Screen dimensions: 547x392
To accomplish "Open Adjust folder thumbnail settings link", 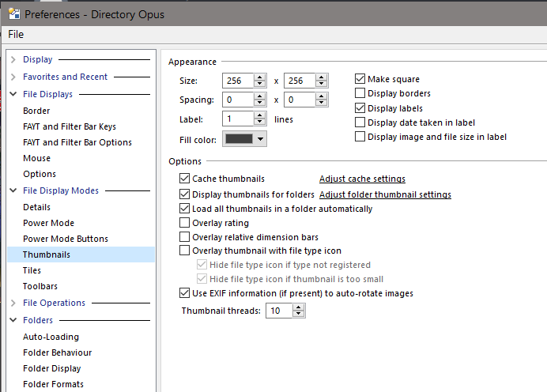I will [x=384, y=194].
